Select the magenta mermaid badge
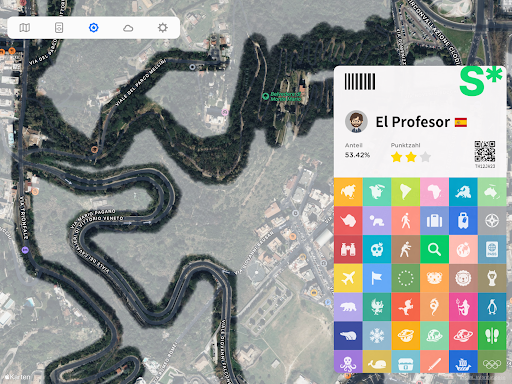Screen dimensions: 512x384 pyautogui.click(x=463, y=307)
